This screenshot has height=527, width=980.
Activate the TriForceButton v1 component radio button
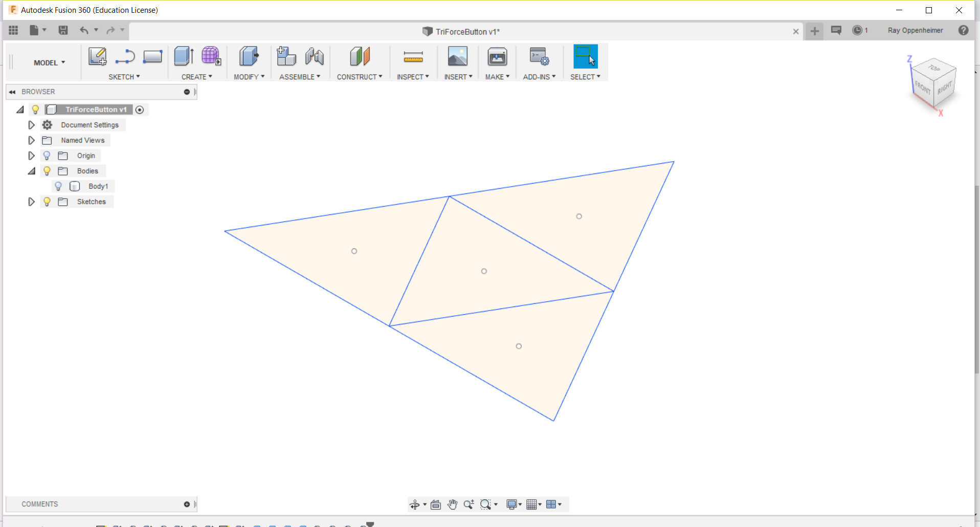[x=140, y=109]
